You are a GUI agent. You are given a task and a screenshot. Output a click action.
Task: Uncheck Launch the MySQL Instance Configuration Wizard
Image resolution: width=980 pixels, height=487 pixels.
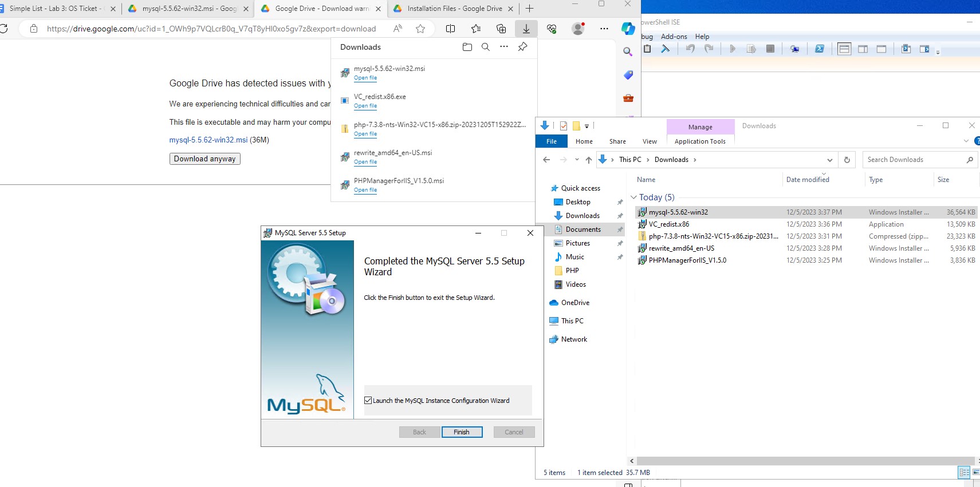(368, 401)
